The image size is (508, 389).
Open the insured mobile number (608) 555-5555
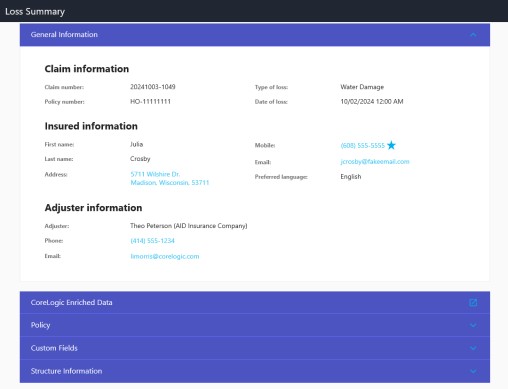click(363, 145)
